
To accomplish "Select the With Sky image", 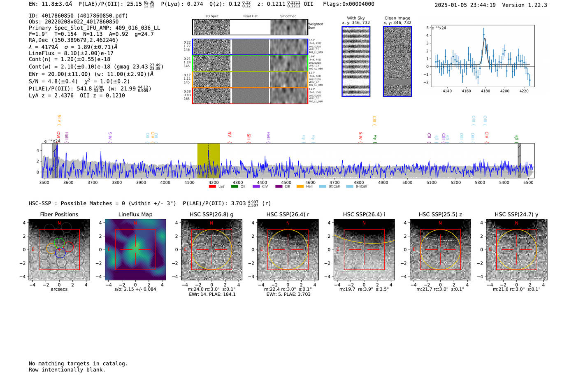I will 356,61.
